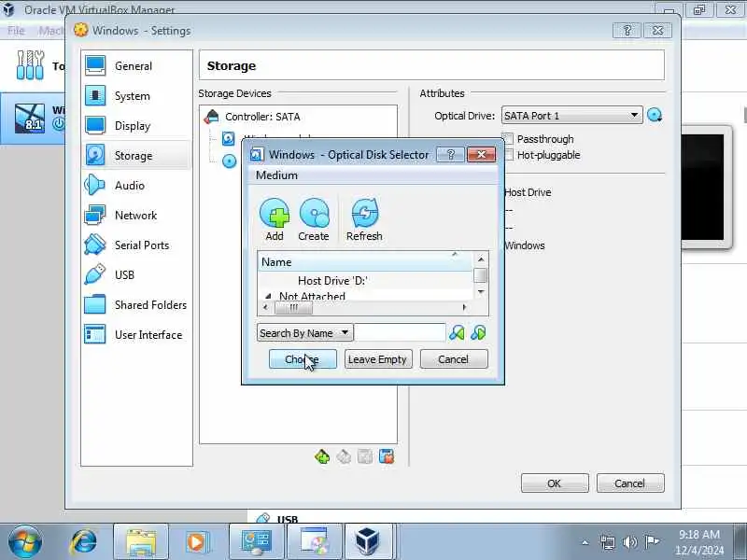
Task: Select the Windows 8.1 VM in VirtualBox Manager
Action: [33, 119]
